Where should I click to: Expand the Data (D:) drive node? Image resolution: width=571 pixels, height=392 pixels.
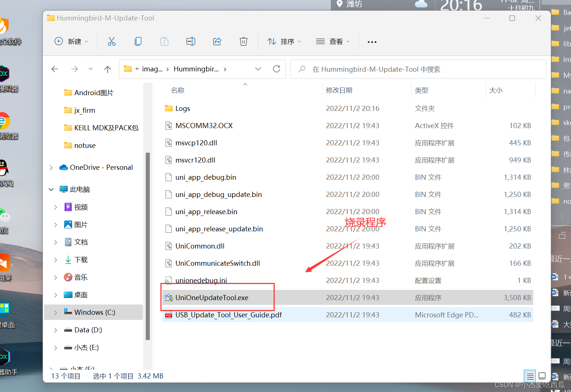(x=56, y=330)
